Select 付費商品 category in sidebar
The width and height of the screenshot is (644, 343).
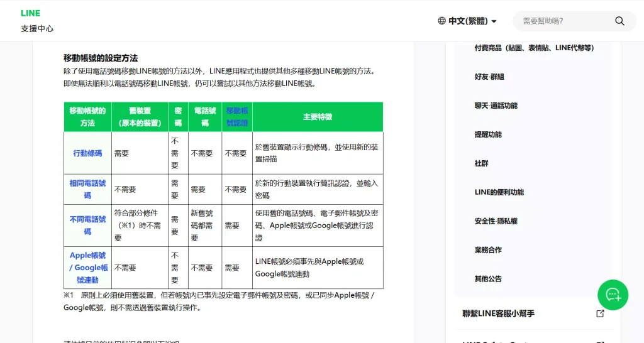pos(534,48)
